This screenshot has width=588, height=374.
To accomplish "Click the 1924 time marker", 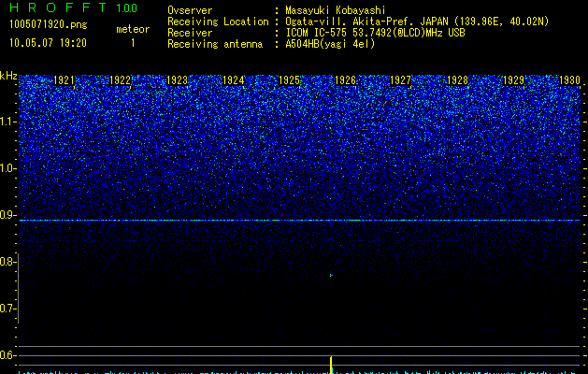I will point(234,80).
